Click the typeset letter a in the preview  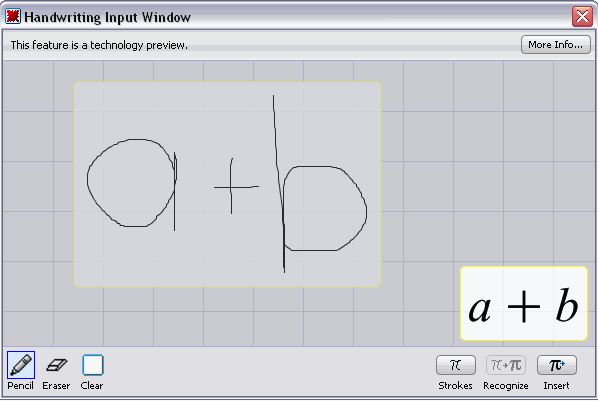point(479,309)
